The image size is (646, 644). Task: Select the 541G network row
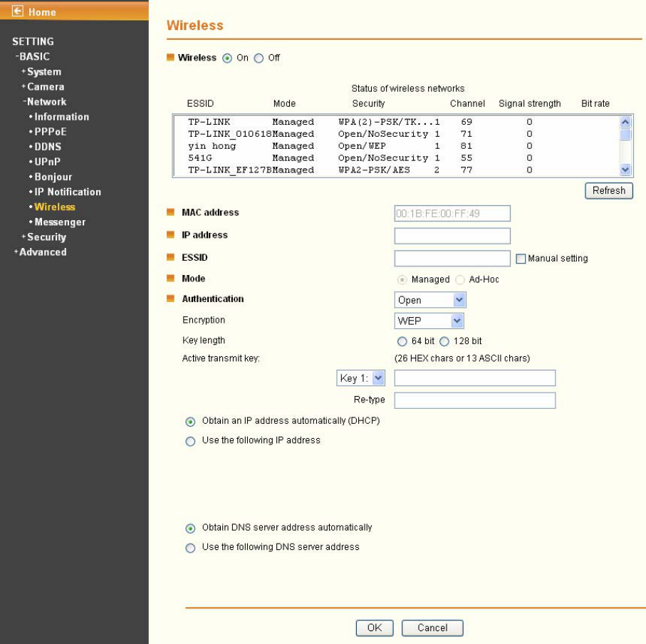[x=396, y=158]
